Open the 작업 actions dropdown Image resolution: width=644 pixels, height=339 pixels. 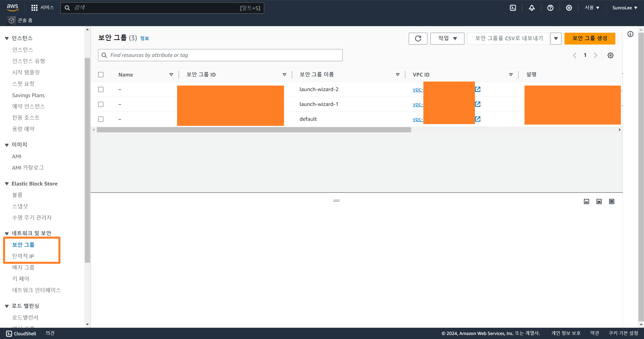(x=447, y=39)
